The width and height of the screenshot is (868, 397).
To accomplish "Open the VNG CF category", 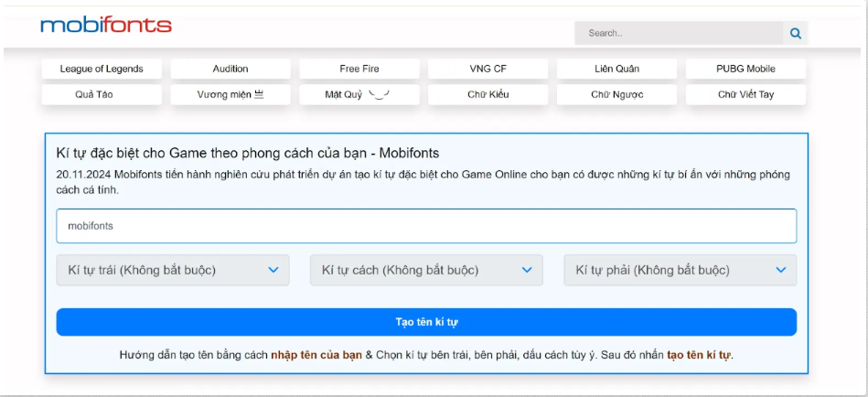I will (488, 69).
